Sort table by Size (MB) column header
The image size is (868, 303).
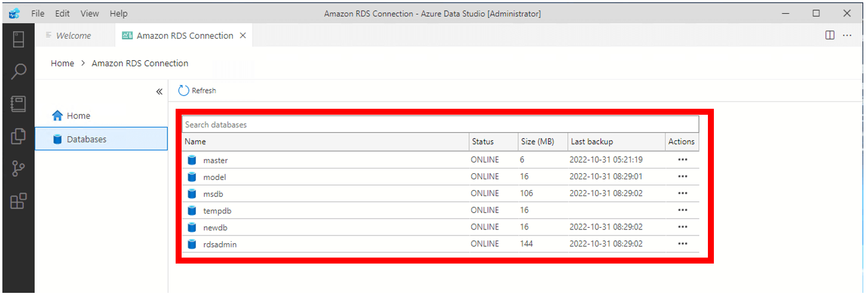pos(537,142)
